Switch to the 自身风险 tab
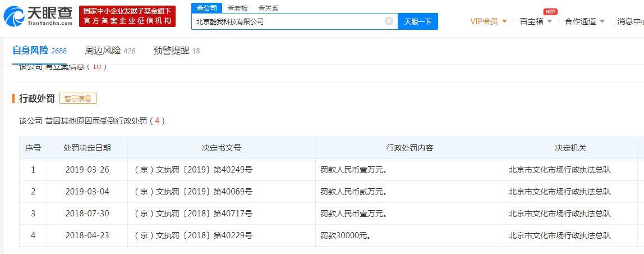Image resolution: width=644 pixels, height=254 pixels. [x=39, y=51]
